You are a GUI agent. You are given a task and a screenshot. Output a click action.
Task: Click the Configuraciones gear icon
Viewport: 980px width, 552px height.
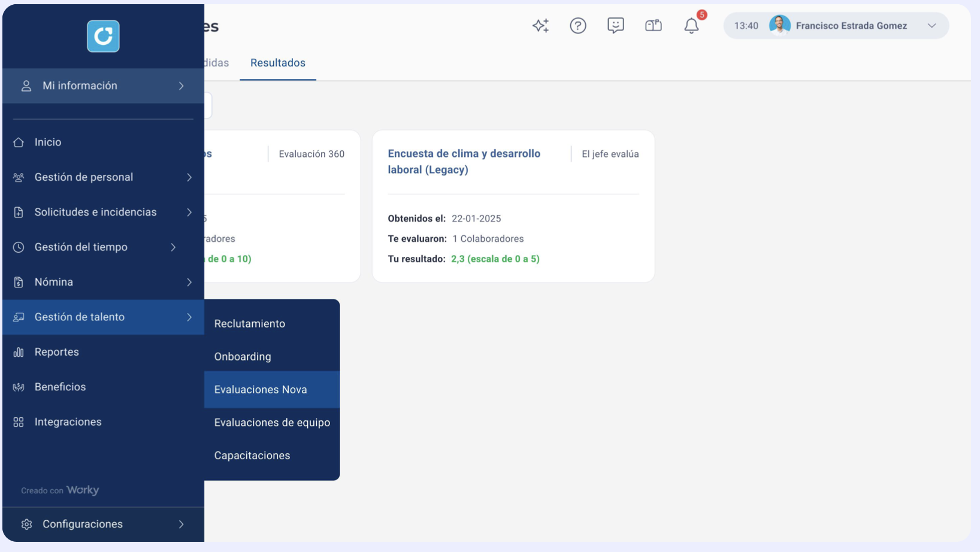click(x=26, y=524)
